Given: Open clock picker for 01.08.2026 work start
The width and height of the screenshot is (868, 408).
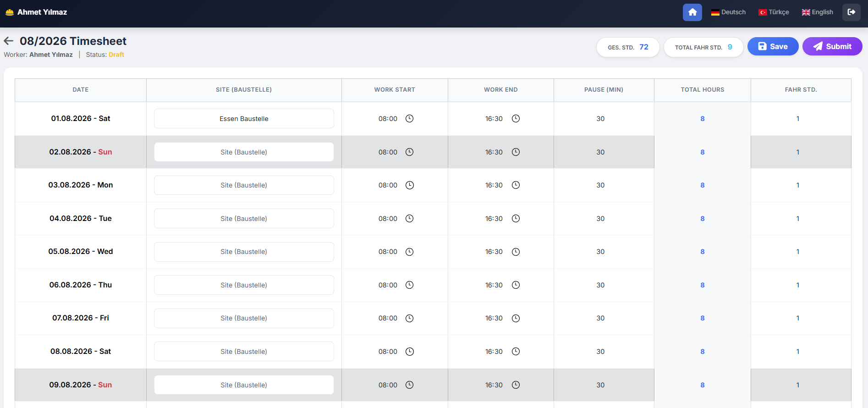Looking at the screenshot, I should click(x=409, y=119).
